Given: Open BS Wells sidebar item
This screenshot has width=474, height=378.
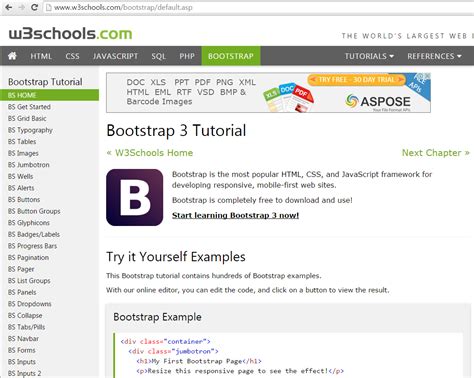Looking at the screenshot, I should [21, 176].
